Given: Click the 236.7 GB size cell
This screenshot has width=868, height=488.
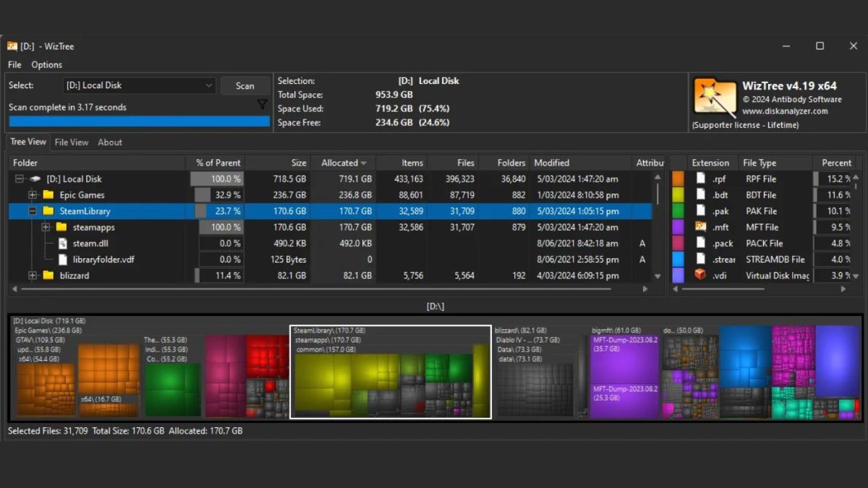Looking at the screenshot, I should (x=291, y=195).
